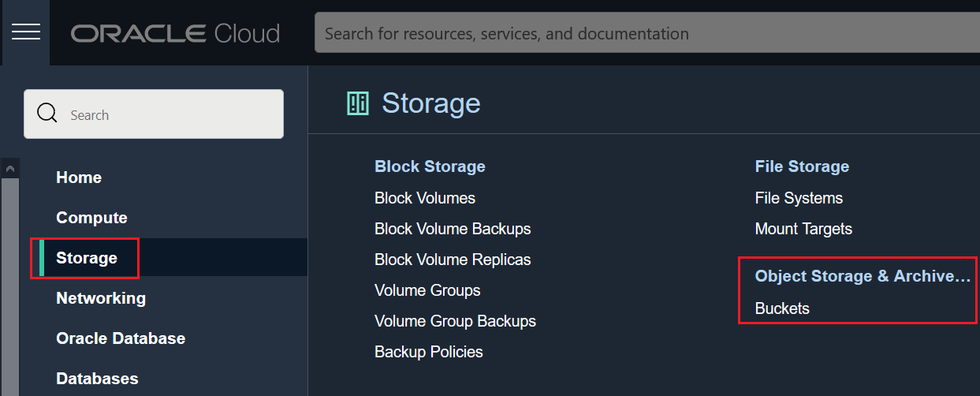Open the hamburger navigation menu

click(26, 32)
